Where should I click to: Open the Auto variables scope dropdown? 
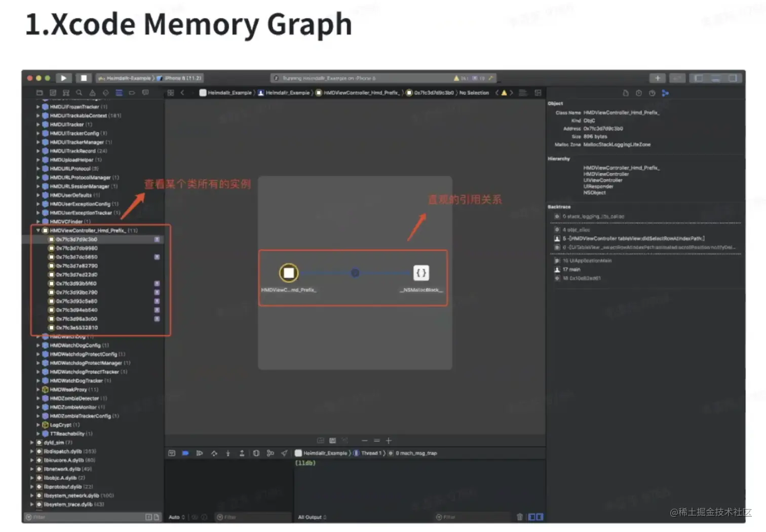(x=177, y=517)
